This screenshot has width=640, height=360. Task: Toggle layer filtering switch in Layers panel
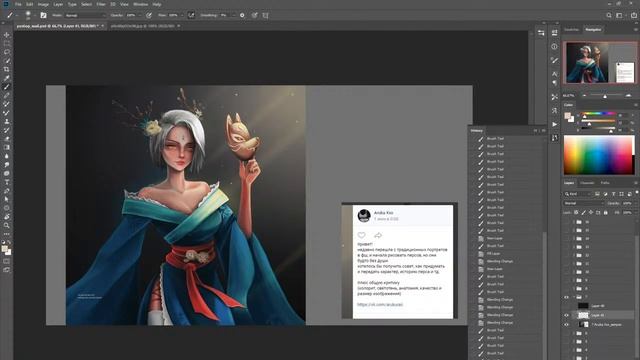click(x=636, y=193)
